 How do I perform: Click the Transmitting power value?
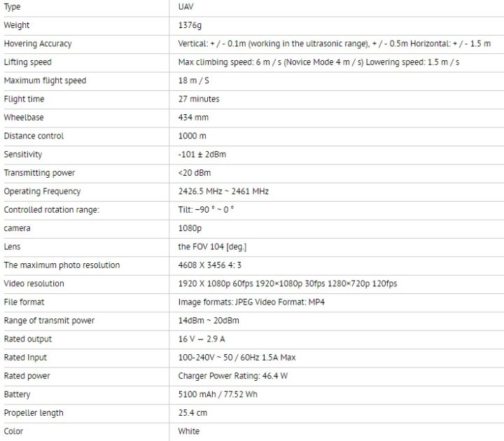195,173
